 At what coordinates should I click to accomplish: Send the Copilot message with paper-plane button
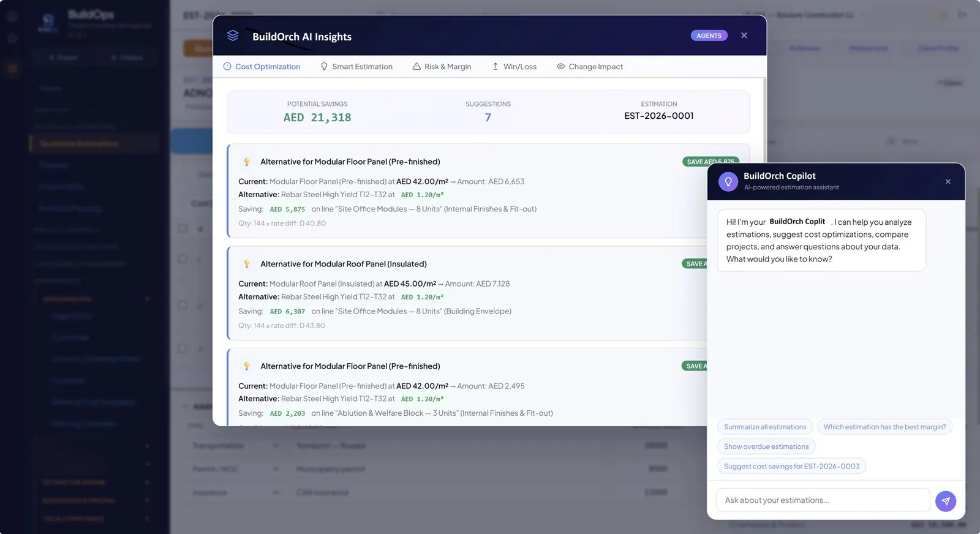pyautogui.click(x=946, y=501)
